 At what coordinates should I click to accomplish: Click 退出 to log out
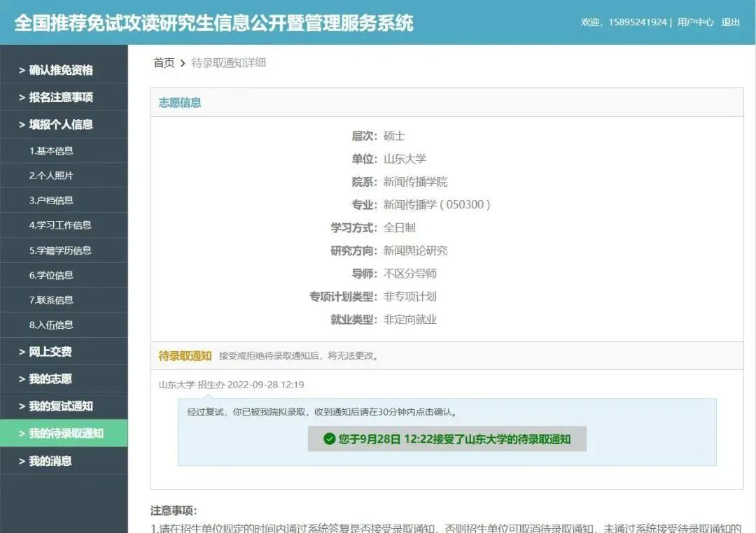(x=730, y=22)
